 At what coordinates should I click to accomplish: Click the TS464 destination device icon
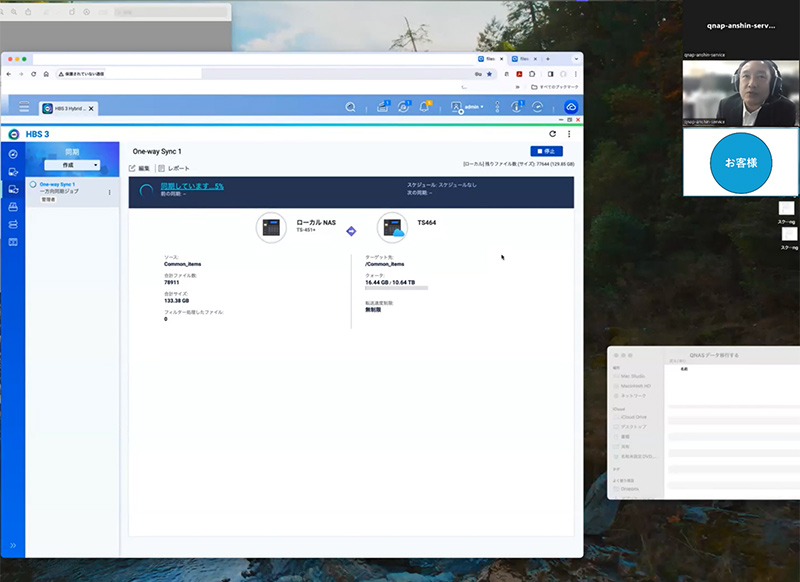[392, 227]
